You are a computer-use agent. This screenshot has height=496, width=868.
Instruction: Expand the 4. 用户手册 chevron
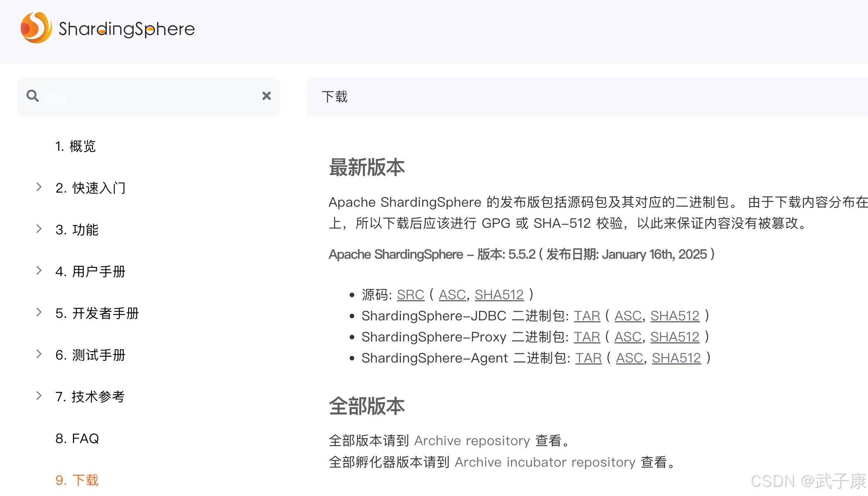[x=39, y=270]
